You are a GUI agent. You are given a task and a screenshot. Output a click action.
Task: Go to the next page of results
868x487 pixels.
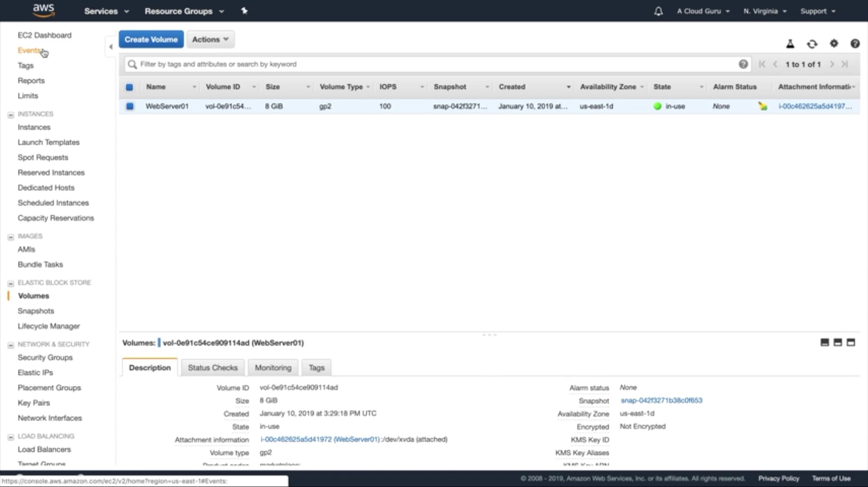pyautogui.click(x=832, y=64)
